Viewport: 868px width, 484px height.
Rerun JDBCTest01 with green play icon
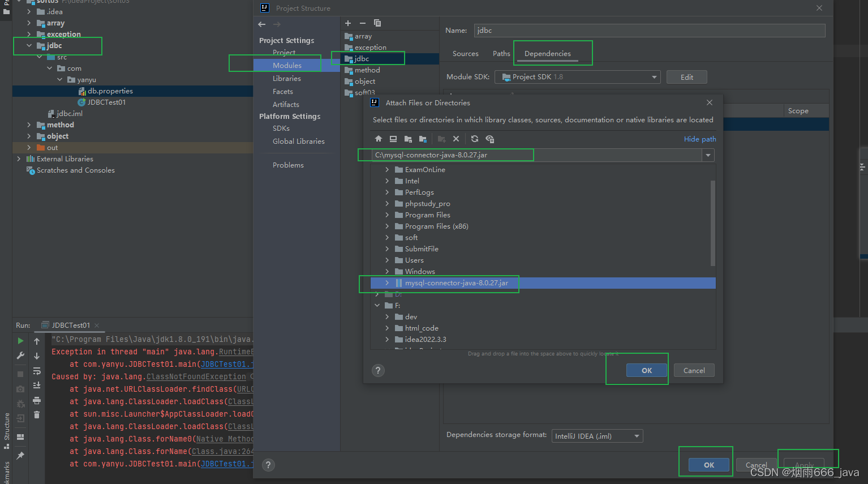tap(20, 341)
